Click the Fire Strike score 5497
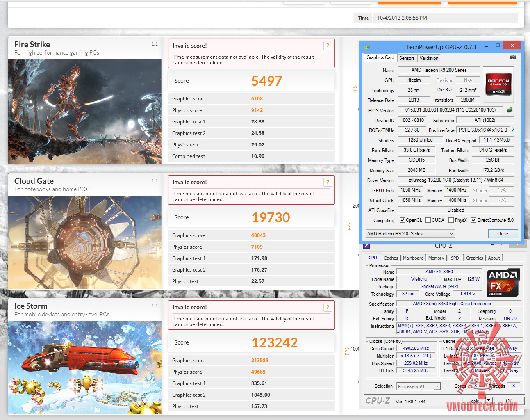Image resolution: width=530 pixels, height=420 pixels. 267,81
